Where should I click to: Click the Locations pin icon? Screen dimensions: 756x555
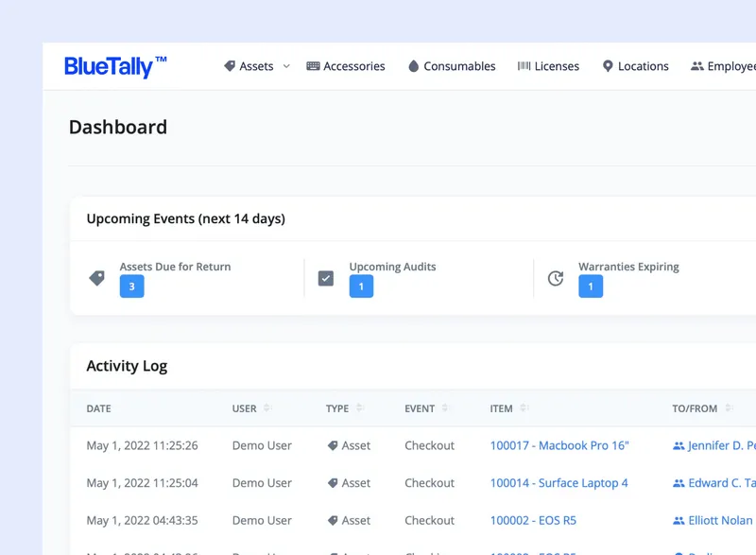pyautogui.click(x=608, y=66)
